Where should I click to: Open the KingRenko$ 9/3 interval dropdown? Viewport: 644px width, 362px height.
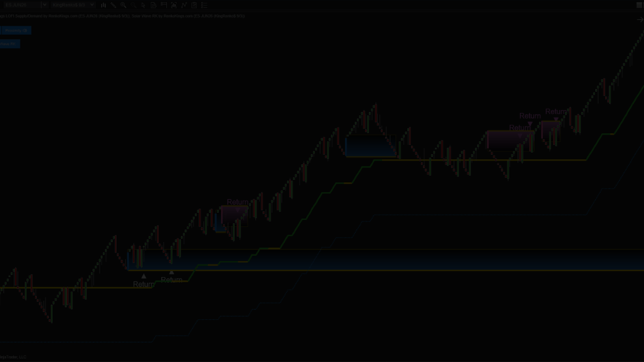click(x=73, y=5)
